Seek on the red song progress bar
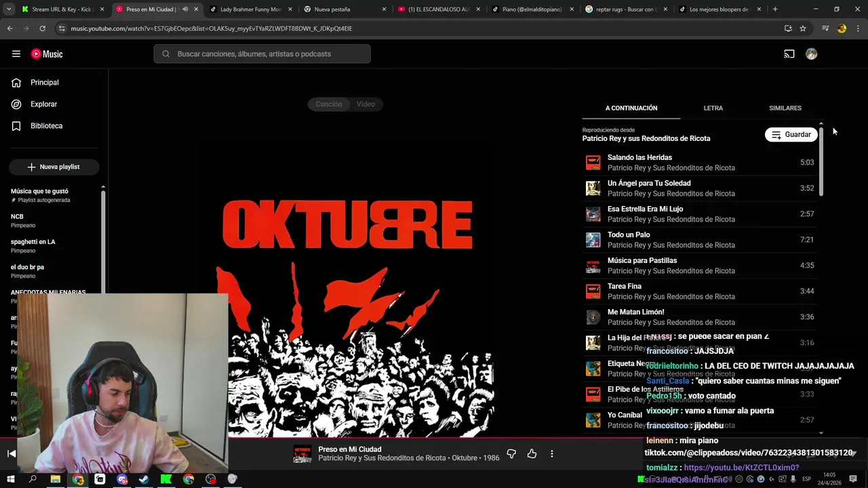Viewport: 868px width, 488px height. coord(434,438)
